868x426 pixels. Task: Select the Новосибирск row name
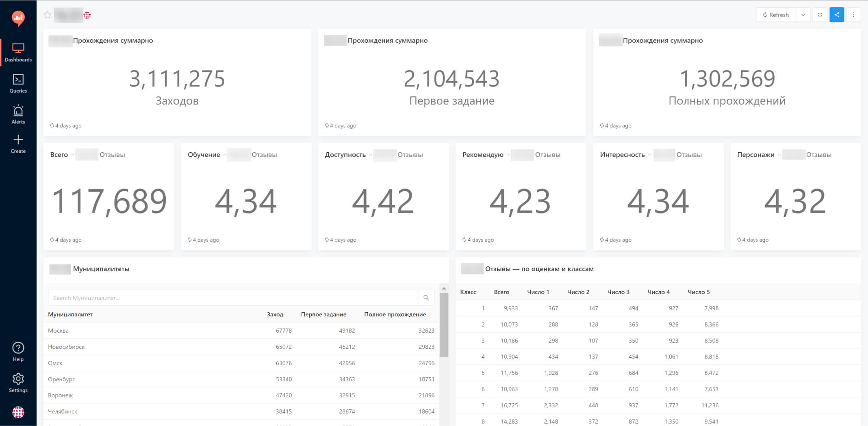click(x=66, y=347)
